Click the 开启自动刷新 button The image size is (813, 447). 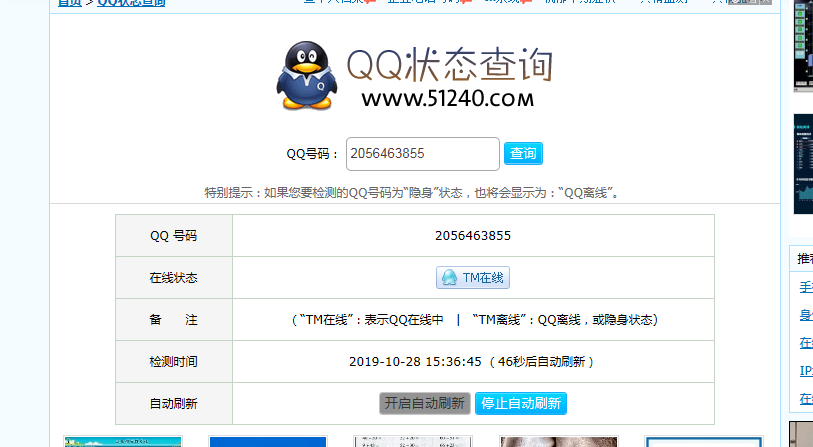click(x=425, y=403)
